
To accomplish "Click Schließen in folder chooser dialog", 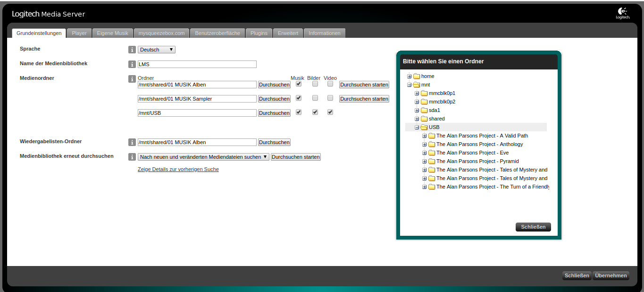I will tap(533, 227).
